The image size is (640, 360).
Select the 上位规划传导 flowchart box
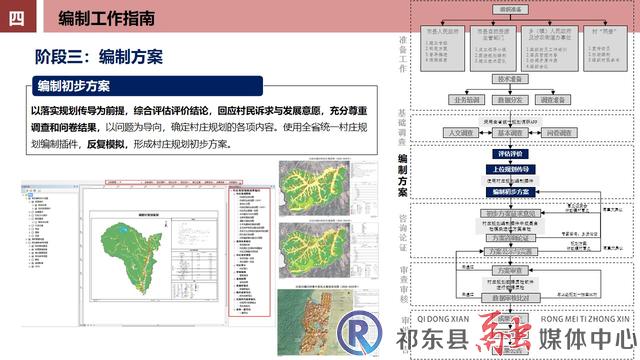click(510, 169)
